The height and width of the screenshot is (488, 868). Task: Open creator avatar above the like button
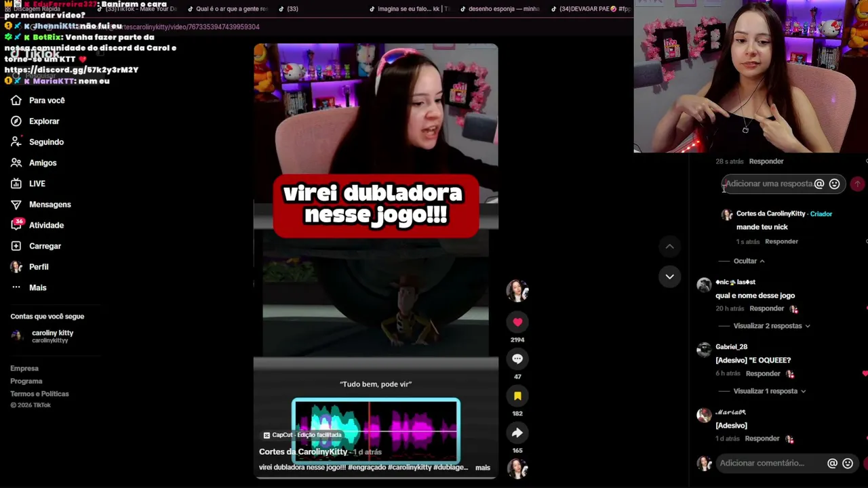point(517,290)
